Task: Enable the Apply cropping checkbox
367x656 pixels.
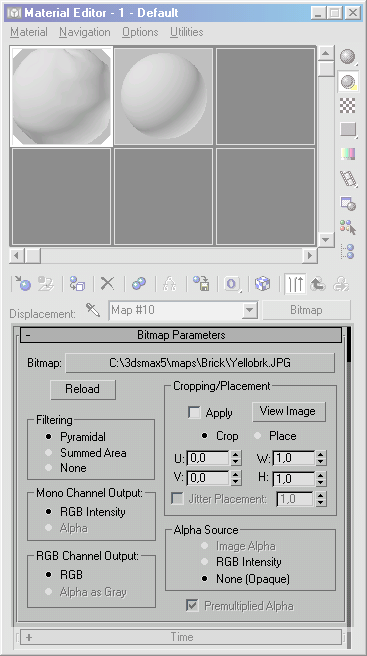Action: 194,413
